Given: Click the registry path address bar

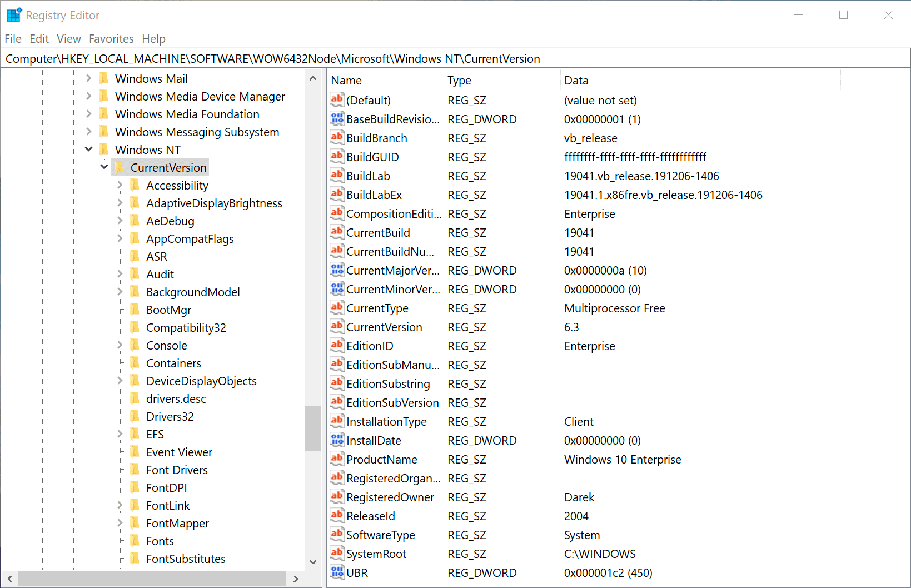Looking at the screenshot, I should pyautogui.click(x=455, y=58).
